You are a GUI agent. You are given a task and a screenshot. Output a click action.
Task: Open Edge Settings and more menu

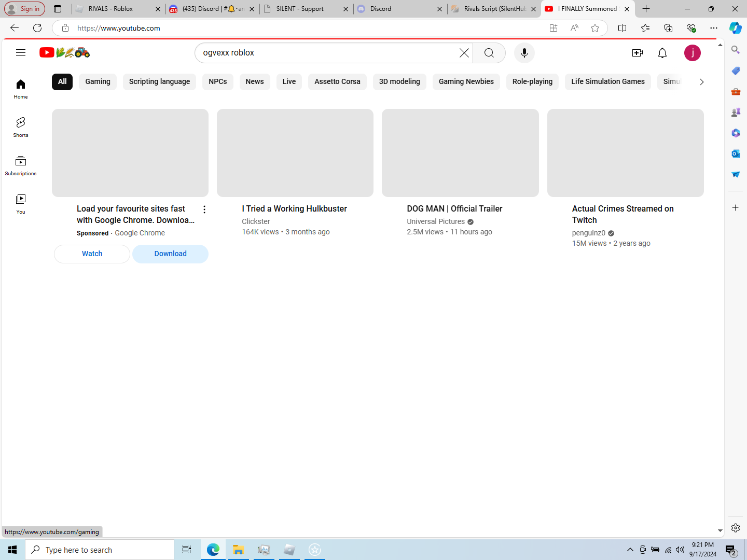pos(714,28)
